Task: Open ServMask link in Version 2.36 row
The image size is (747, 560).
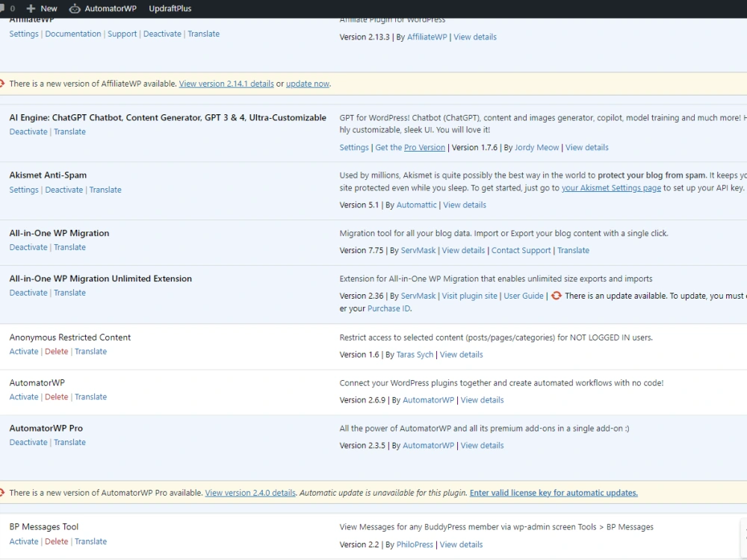Action: pyautogui.click(x=418, y=296)
